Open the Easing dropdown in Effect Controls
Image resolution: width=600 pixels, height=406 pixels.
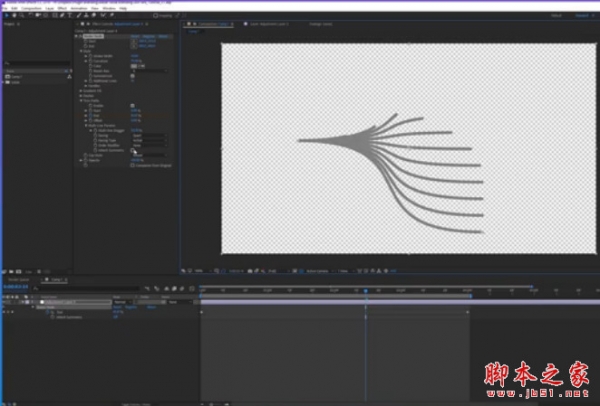pyautogui.click(x=148, y=135)
